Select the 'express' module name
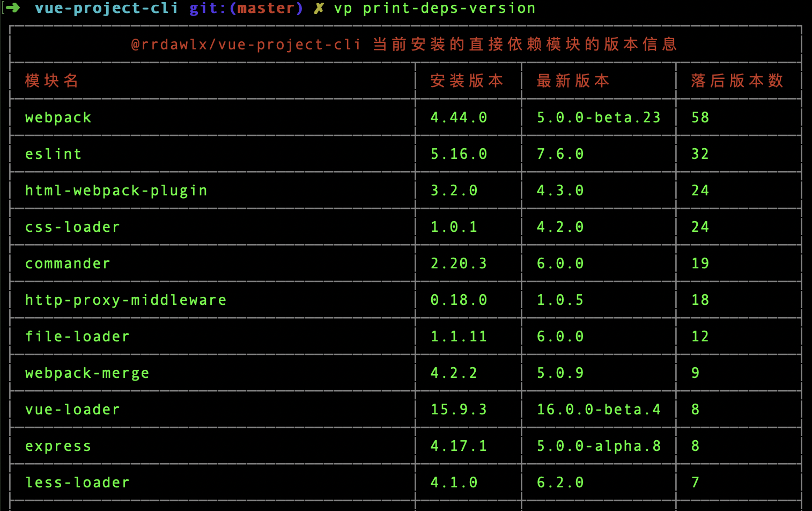This screenshot has height=511, width=812. click(58, 446)
